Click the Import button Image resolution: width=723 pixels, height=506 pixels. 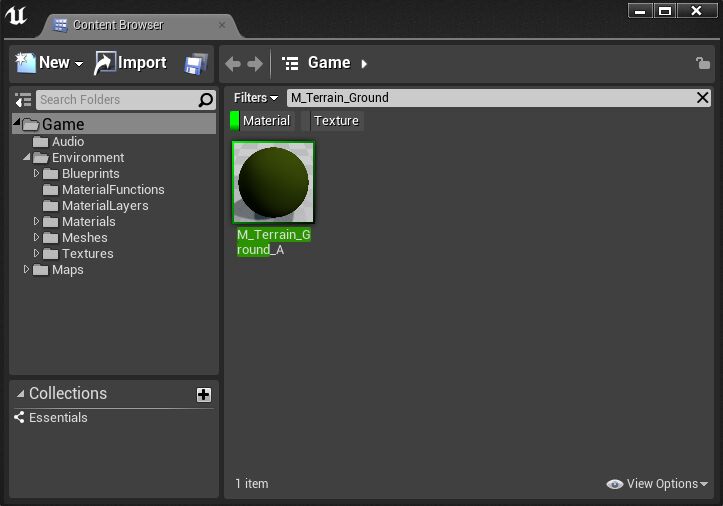point(130,63)
